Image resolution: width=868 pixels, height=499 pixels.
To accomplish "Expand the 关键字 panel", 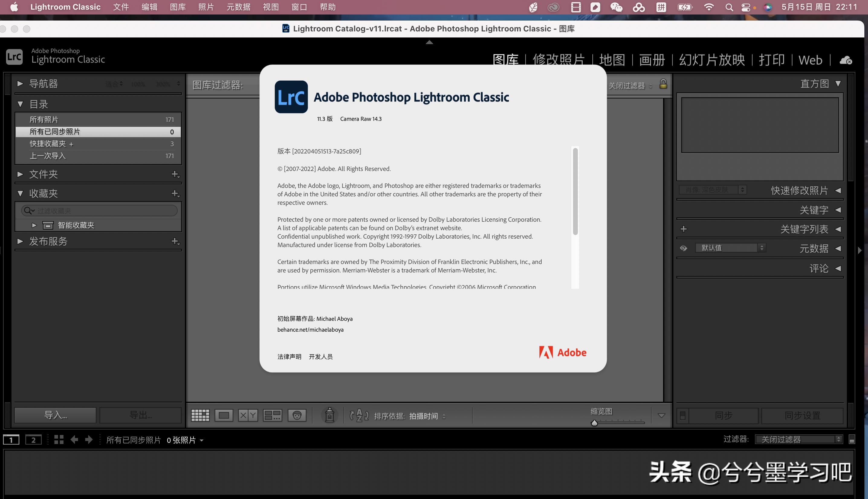I will (838, 210).
